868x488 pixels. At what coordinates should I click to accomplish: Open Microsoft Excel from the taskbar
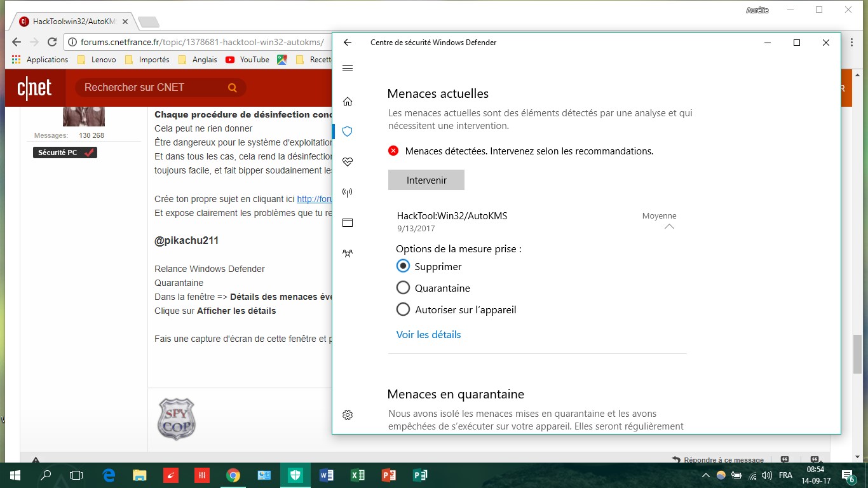pos(358,475)
